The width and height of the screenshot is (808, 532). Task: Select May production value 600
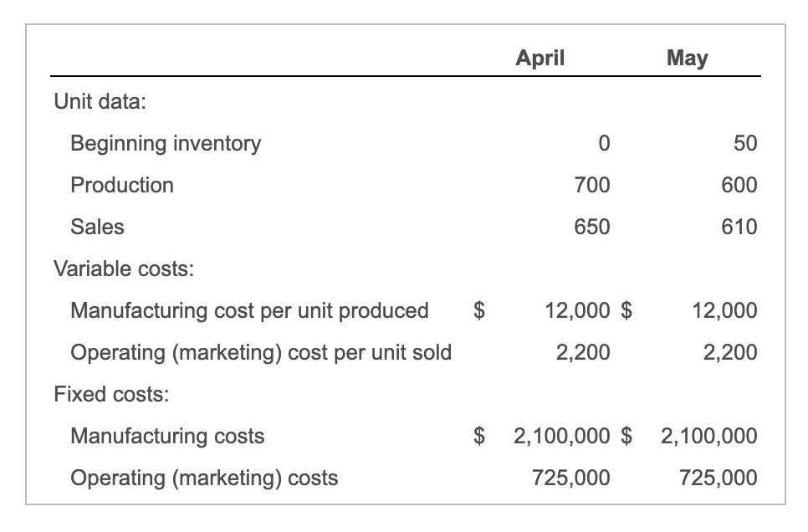pos(740,185)
